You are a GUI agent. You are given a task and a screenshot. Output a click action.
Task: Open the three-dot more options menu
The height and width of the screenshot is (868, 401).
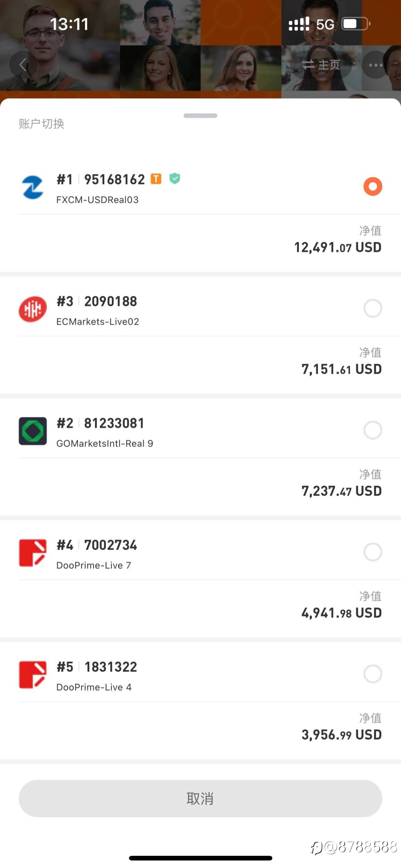point(375,65)
